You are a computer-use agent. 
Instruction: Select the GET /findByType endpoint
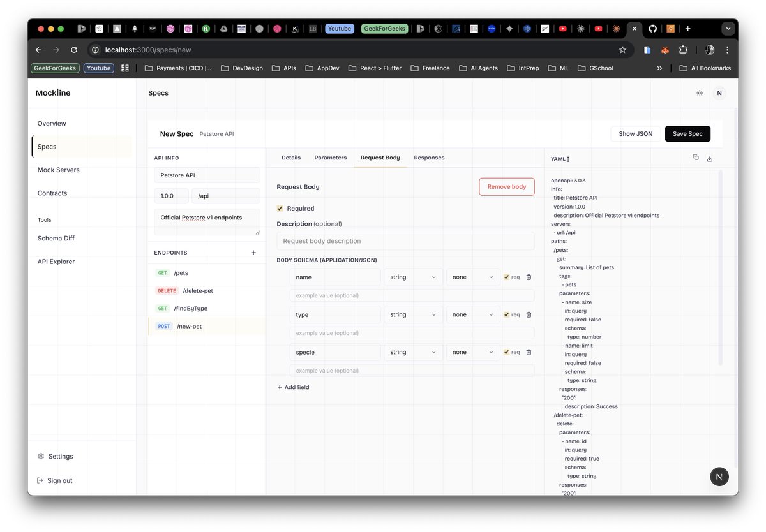coord(207,309)
